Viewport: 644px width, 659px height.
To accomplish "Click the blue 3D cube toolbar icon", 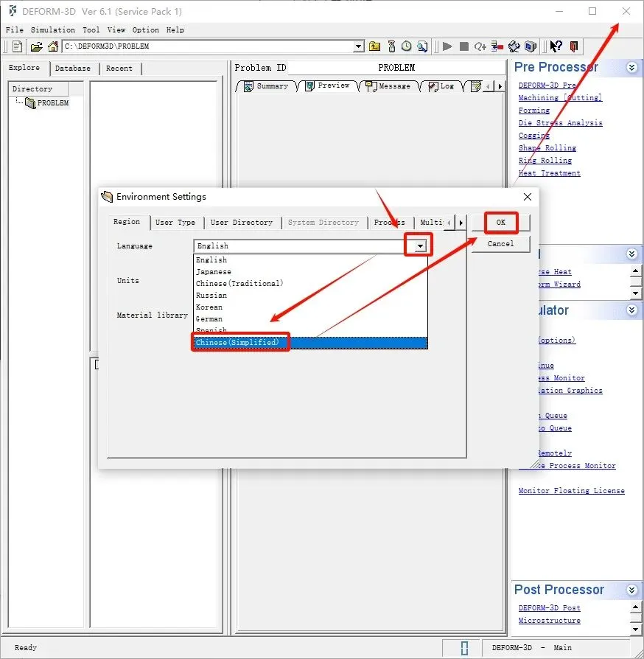I will [531, 46].
